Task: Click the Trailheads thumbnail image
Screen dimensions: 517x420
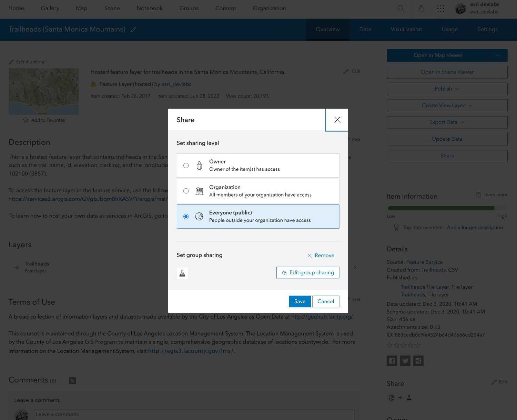Action: click(43, 91)
